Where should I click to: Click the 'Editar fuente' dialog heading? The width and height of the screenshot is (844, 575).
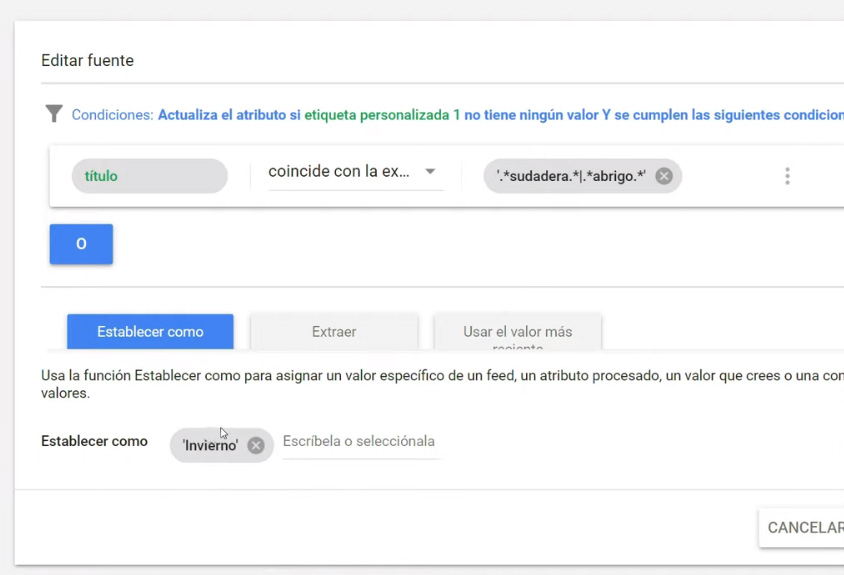click(x=87, y=60)
